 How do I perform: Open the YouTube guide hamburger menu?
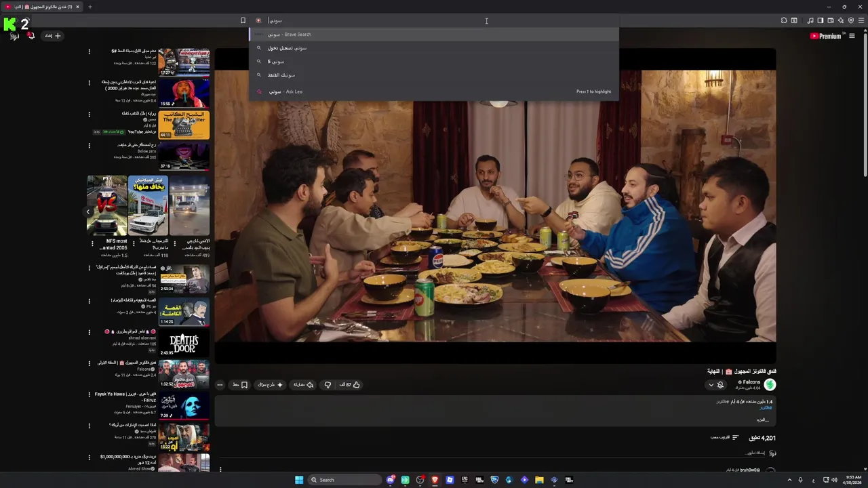tap(852, 36)
